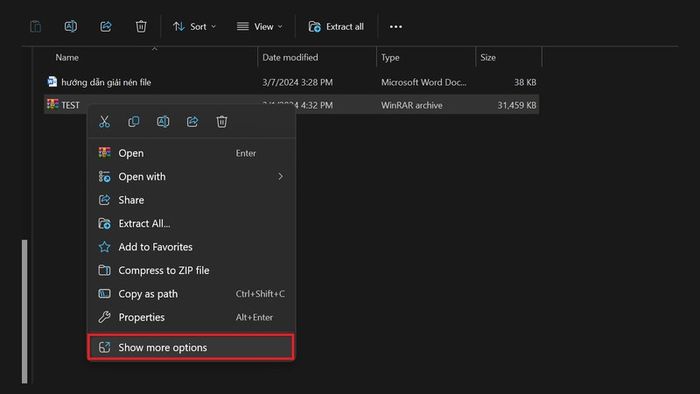
Task: Click the toolbar Delete trash icon
Action: [x=141, y=26]
